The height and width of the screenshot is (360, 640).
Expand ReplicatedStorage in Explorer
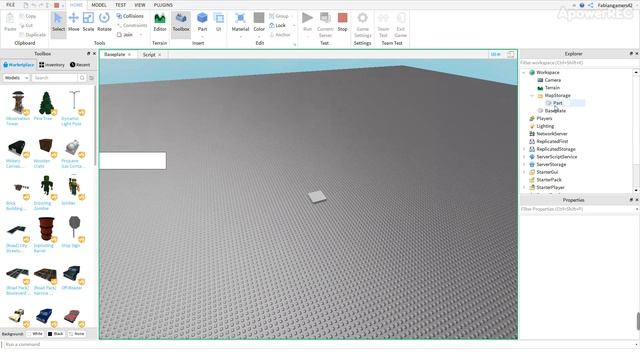524,149
